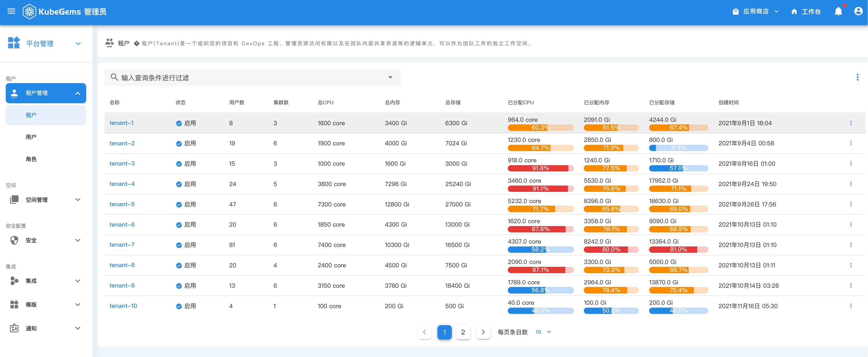Click the KubeGems snowflake logo
Image resolution: width=868 pixels, height=357 pixels.
[x=29, y=12]
